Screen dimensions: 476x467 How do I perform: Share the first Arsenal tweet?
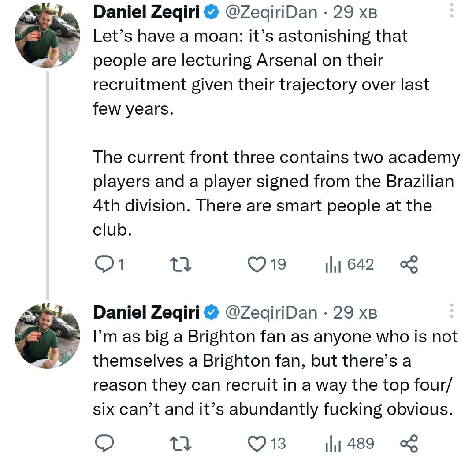[x=408, y=264]
